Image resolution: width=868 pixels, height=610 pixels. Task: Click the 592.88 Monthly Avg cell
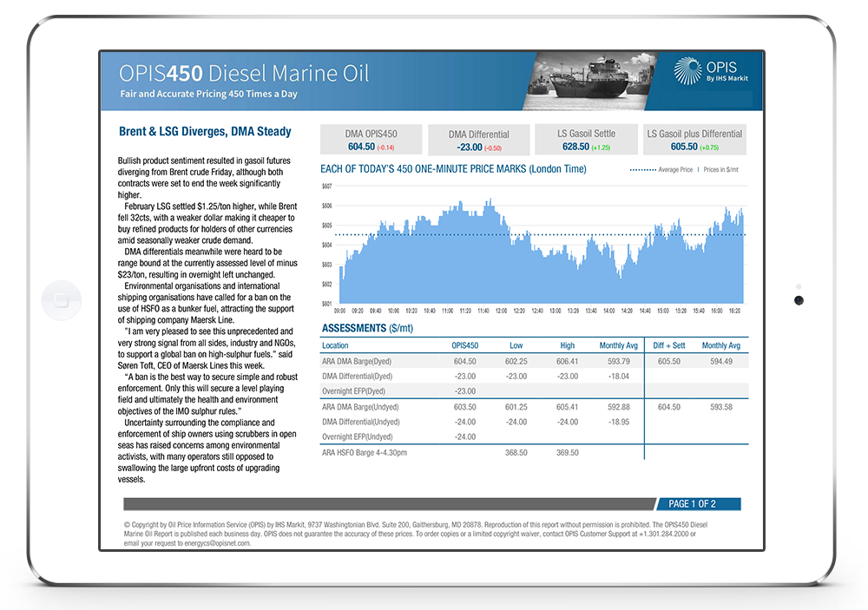pos(619,407)
